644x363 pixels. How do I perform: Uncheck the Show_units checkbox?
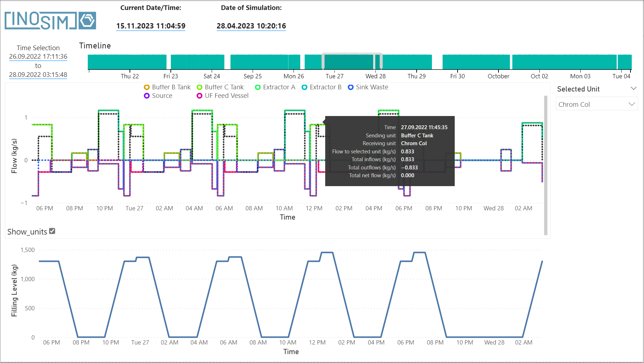point(52,231)
